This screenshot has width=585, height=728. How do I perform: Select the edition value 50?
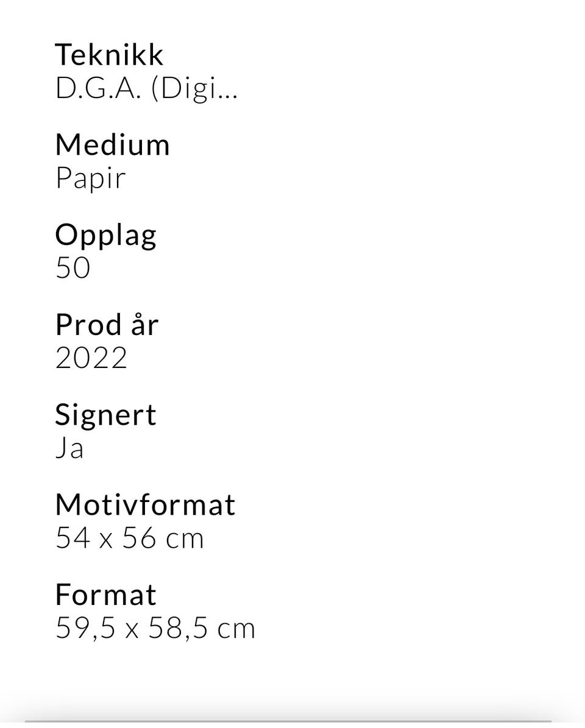[x=73, y=267]
